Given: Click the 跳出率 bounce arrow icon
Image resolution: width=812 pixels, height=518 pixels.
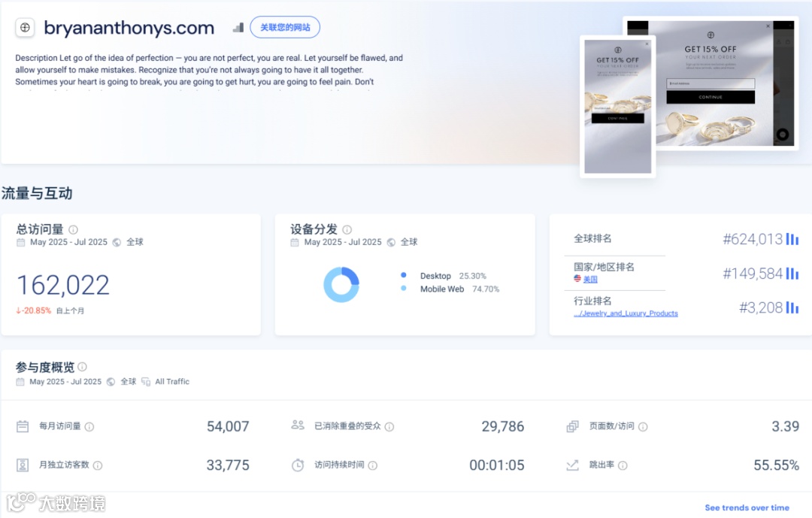Looking at the screenshot, I should click(x=572, y=465).
